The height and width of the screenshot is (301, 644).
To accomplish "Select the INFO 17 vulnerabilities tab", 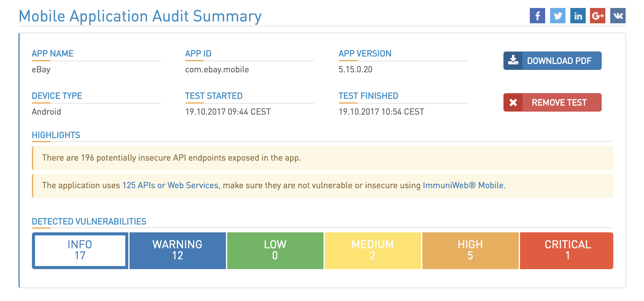I will point(80,250).
